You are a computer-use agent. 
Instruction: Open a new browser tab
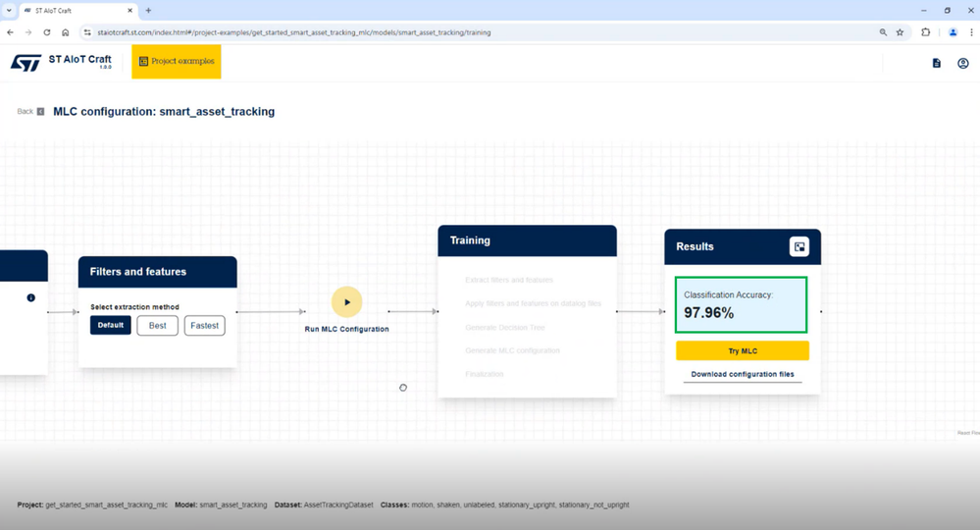148,11
